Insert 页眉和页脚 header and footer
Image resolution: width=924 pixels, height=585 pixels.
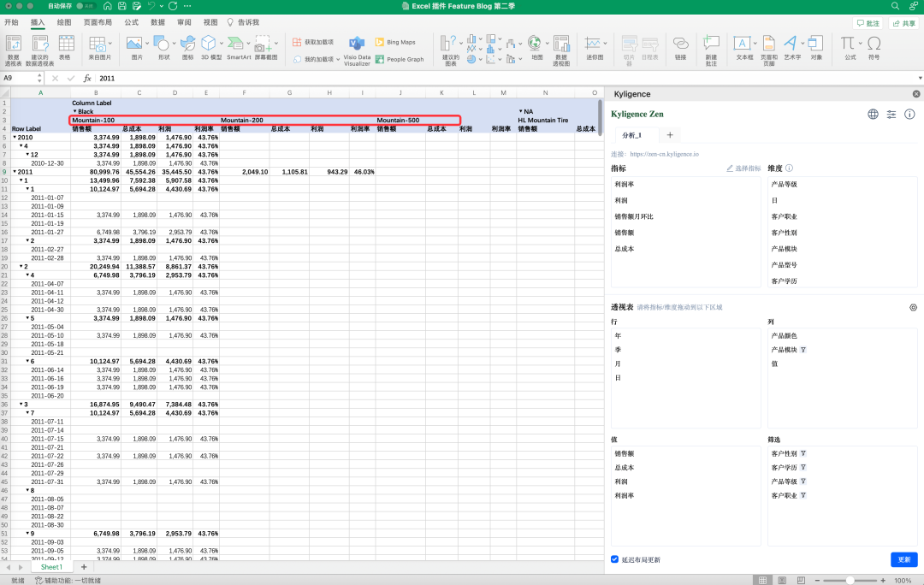[768, 50]
